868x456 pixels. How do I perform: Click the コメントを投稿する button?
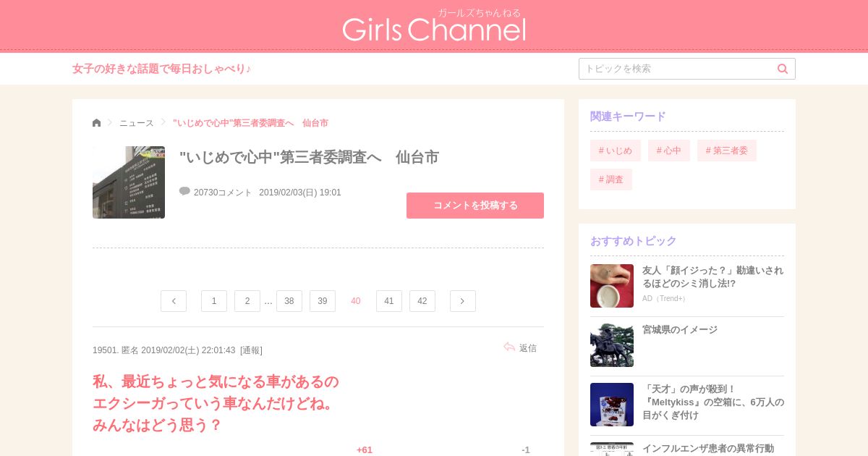[475, 206]
